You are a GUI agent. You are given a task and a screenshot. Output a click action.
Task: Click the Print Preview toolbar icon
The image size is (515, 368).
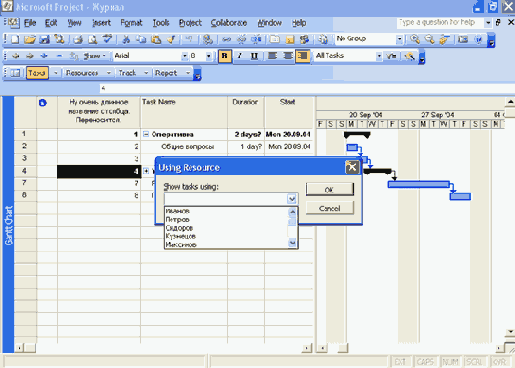click(x=93, y=40)
